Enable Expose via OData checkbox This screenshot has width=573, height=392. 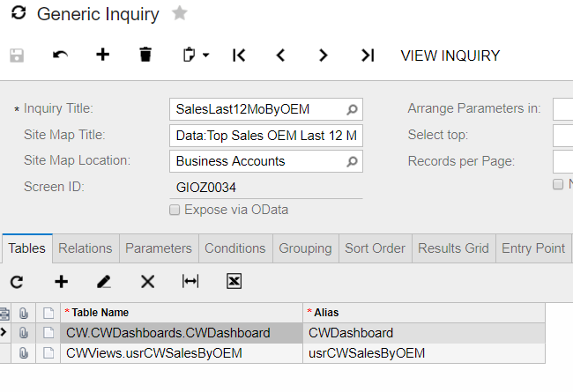[175, 210]
